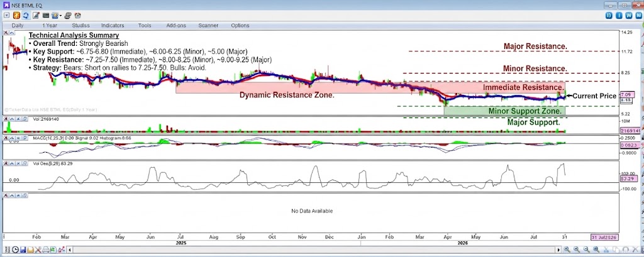Image resolution: width=644 pixels, height=257 pixels.
Task: Click the small boxed icon before the orange one
Action: (x=6, y=15)
